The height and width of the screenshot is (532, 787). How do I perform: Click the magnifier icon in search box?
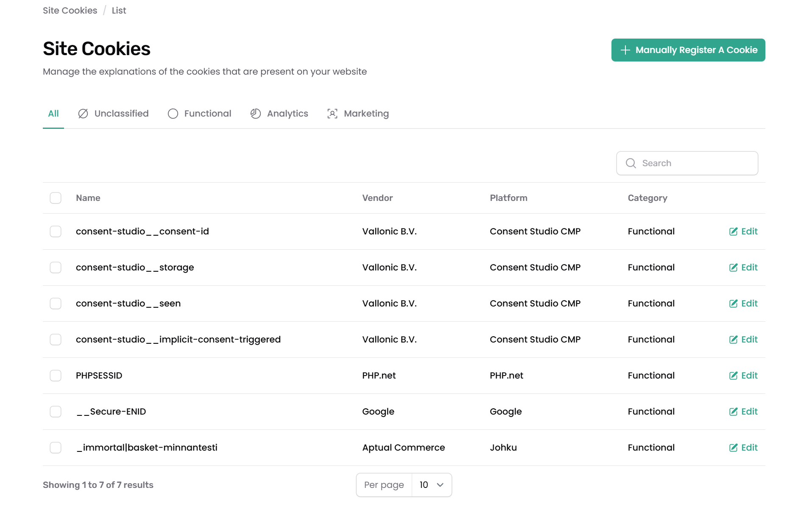pos(631,163)
